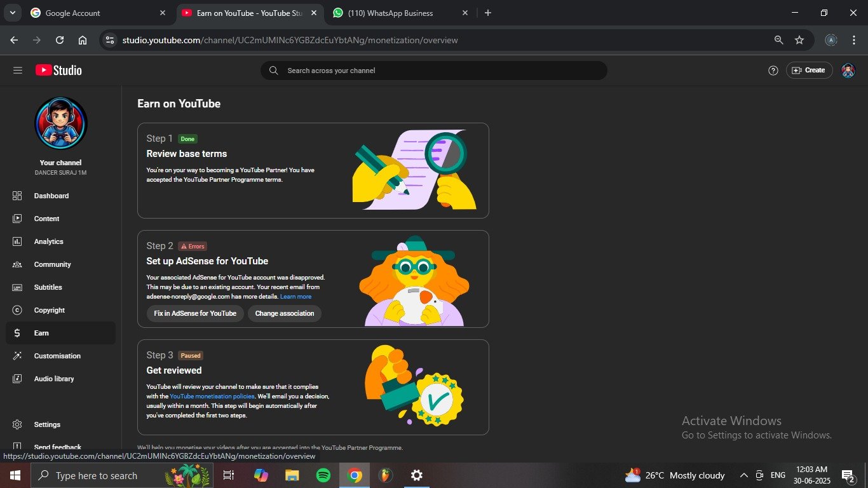Close the Google Account tab
This screenshot has height=488, width=868.
pyautogui.click(x=162, y=13)
